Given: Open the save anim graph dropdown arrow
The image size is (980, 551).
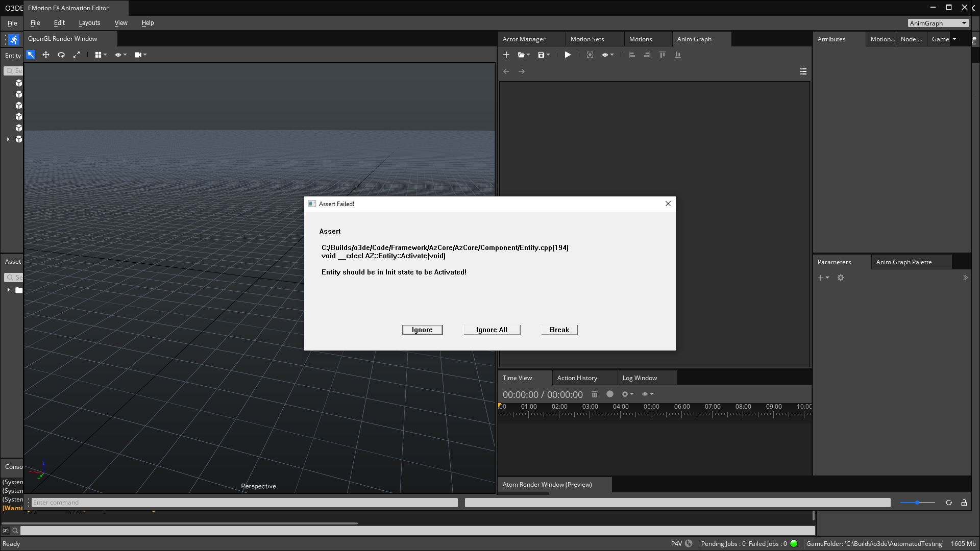Looking at the screenshot, I should coord(548,55).
